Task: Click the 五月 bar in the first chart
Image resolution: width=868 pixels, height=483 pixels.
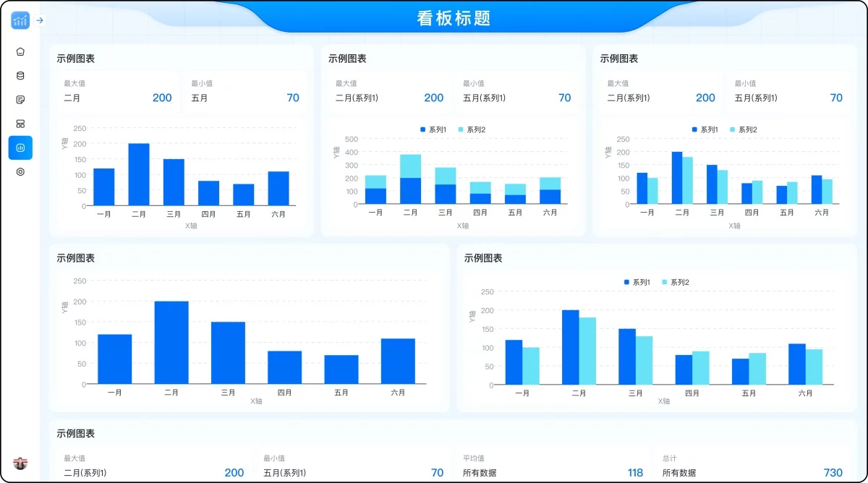Action: 243,195
